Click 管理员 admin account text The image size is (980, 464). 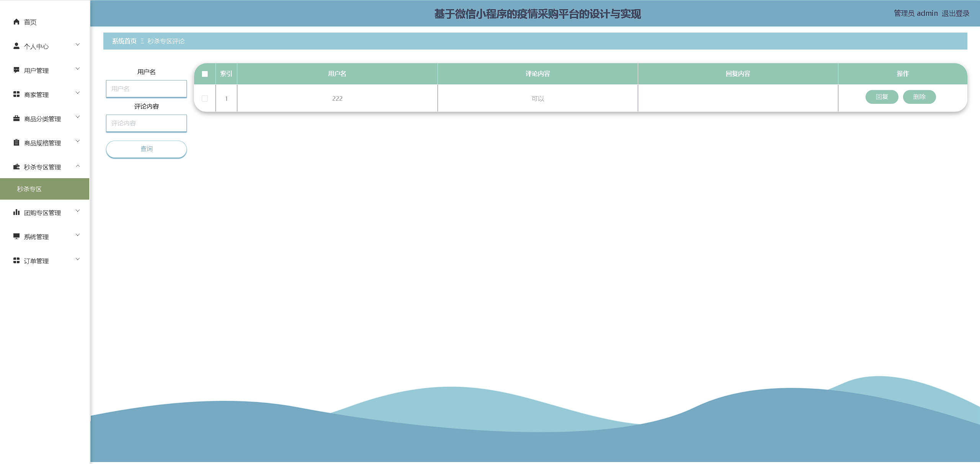pos(916,13)
